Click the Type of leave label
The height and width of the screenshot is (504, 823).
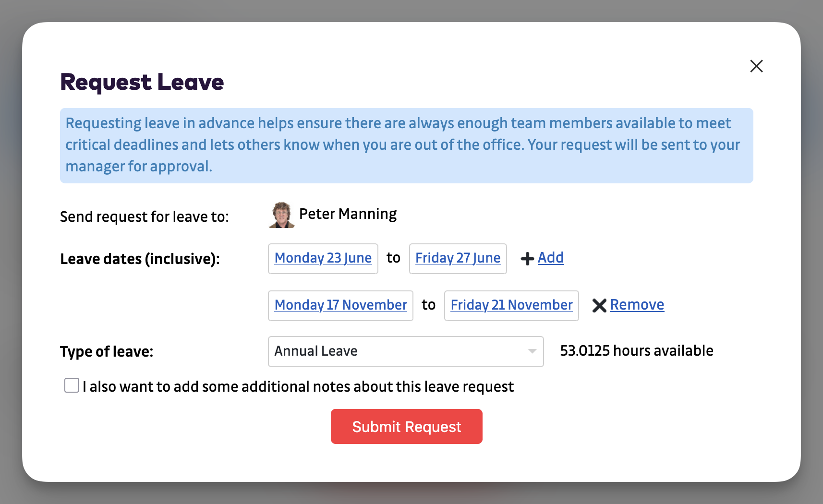(107, 352)
